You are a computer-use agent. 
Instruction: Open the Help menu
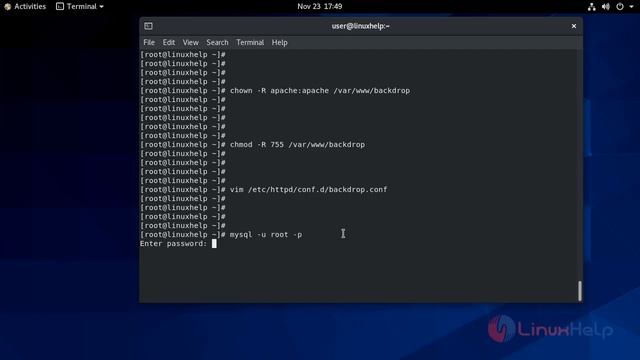tap(280, 42)
